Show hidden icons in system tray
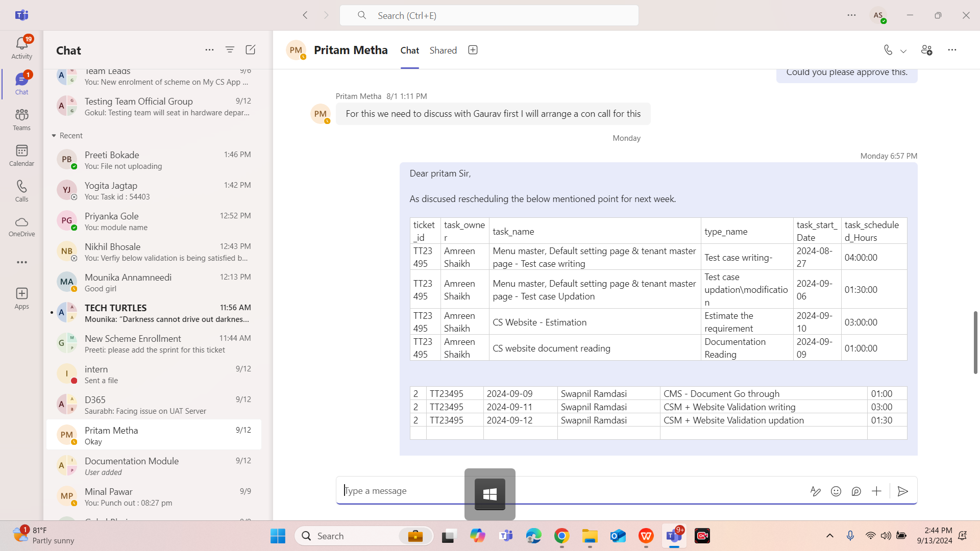The image size is (980, 551). coord(829,536)
